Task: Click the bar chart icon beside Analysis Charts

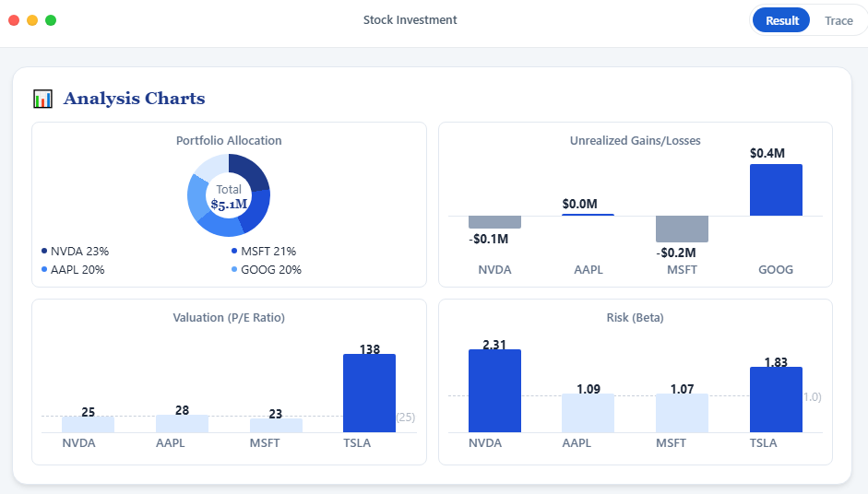Action: pyautogui.click(x=42, y=99)
